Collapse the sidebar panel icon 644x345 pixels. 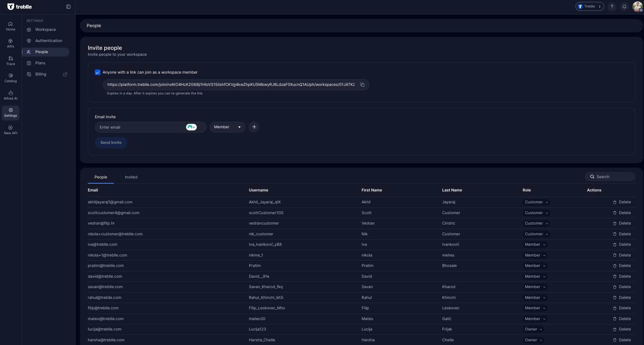pyautogui.click(x=68, y=7)
